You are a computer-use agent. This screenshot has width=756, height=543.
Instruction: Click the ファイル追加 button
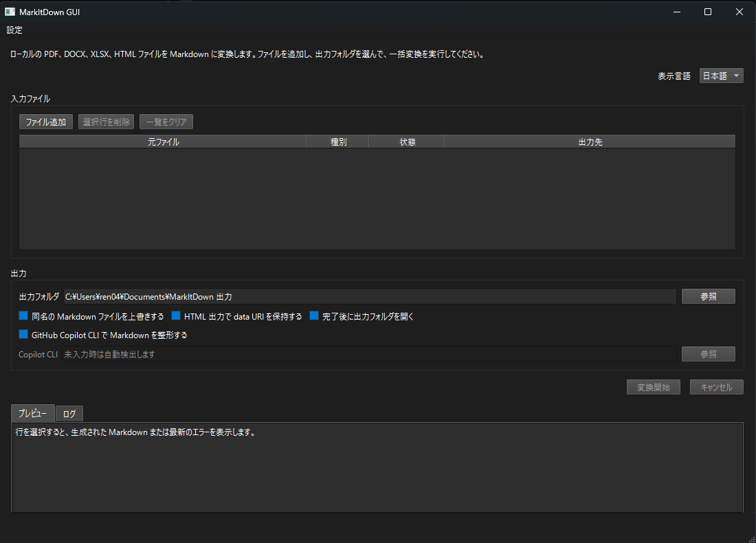pyautogui.click(x=45, y=122)
